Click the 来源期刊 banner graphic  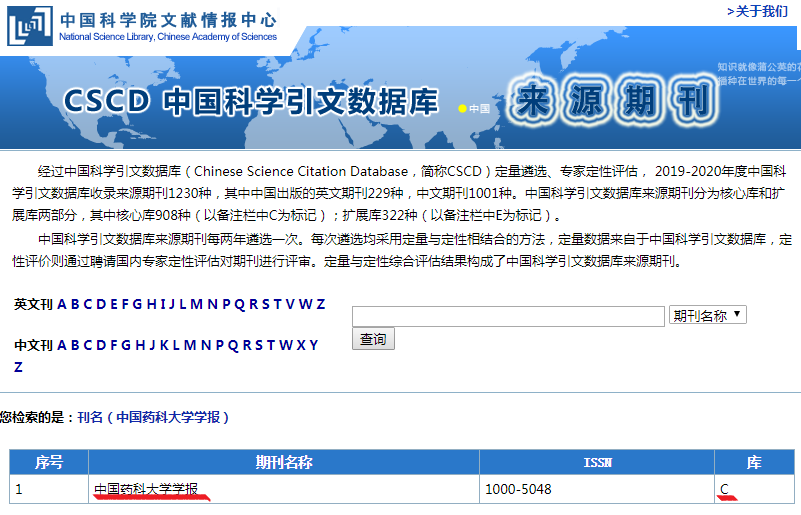613,101
